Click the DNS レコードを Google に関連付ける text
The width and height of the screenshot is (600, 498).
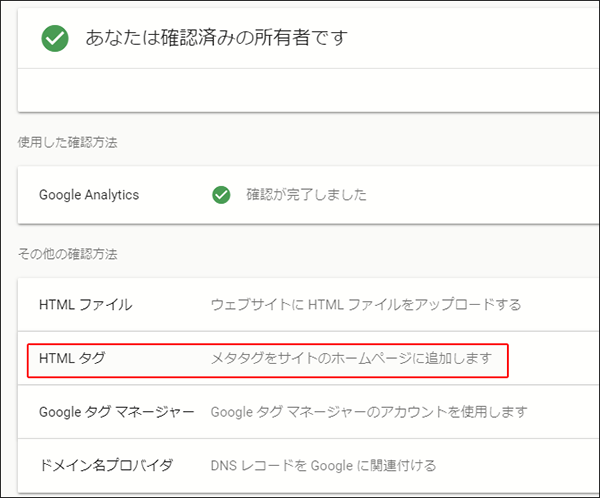click(x=323, y=465)
